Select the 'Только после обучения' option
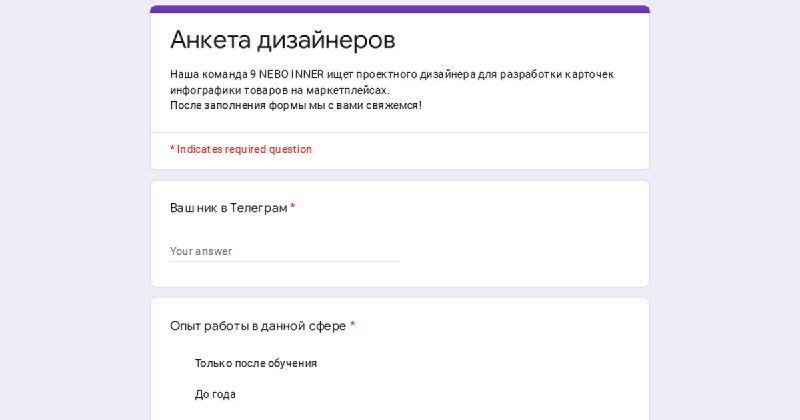 (256, 363)
